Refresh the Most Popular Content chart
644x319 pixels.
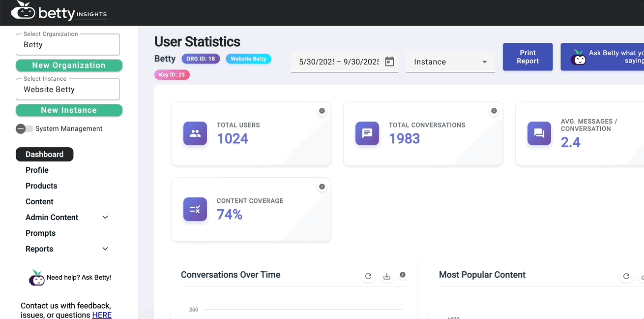(626, 276)
